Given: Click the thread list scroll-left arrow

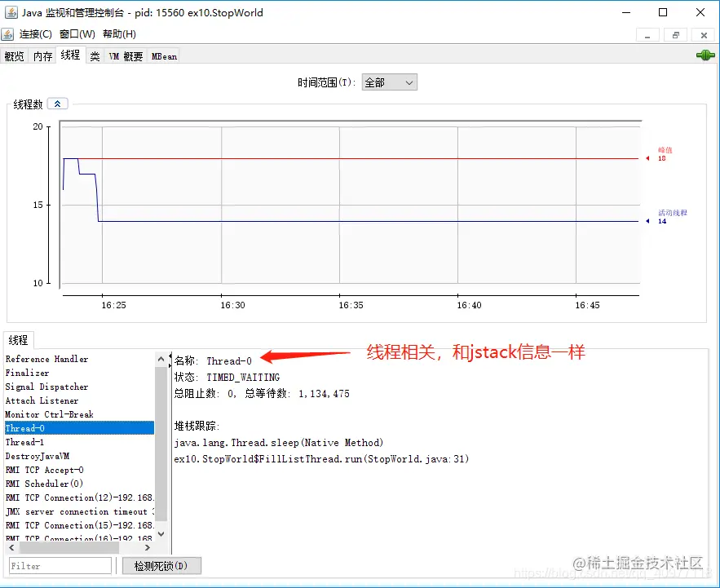Looking at the screenshot, I should 11,547.
